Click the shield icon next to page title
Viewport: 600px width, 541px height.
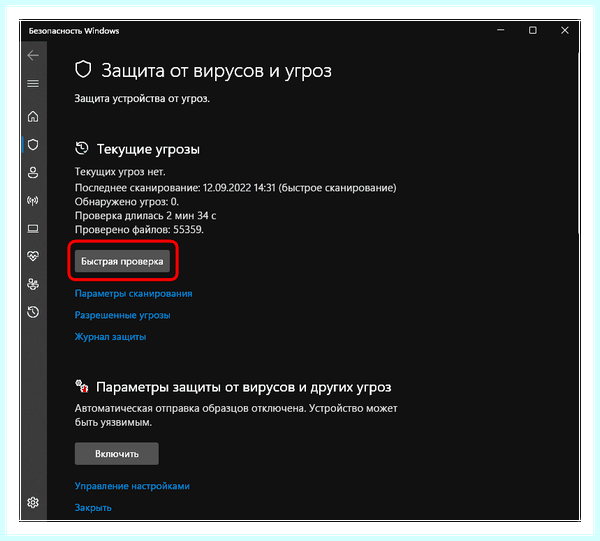coord(83,70)
